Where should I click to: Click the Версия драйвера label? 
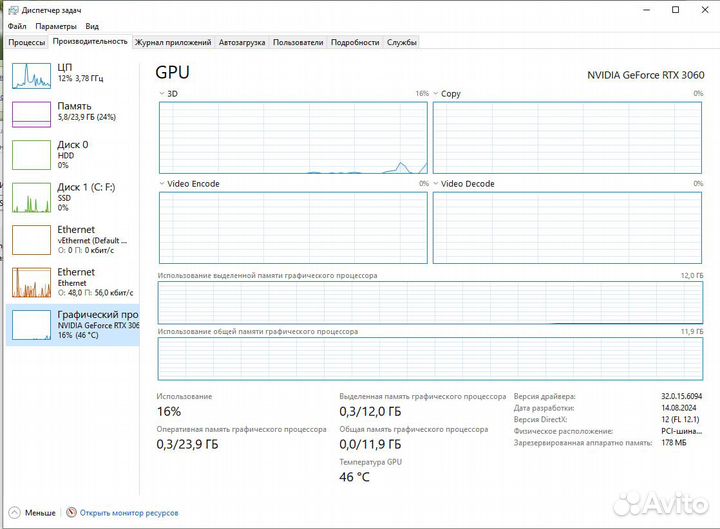tap(545, 396)
